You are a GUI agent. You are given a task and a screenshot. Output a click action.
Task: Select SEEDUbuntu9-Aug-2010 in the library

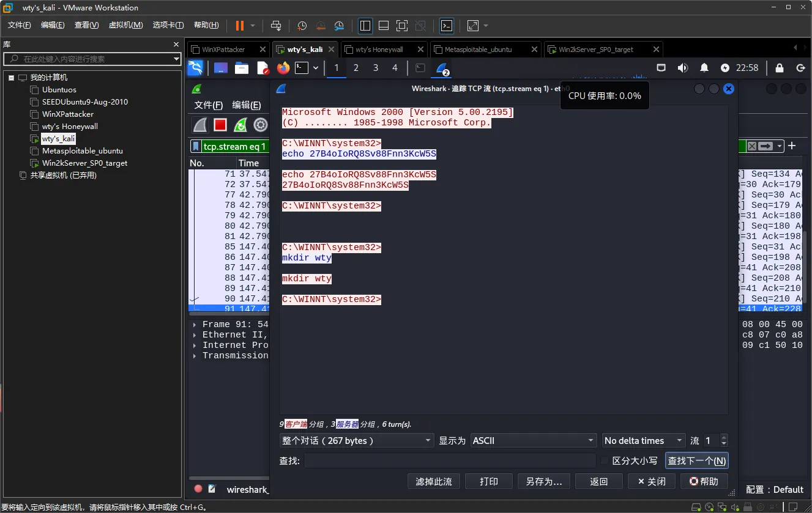pyautogui.click(x=85, y=102)
